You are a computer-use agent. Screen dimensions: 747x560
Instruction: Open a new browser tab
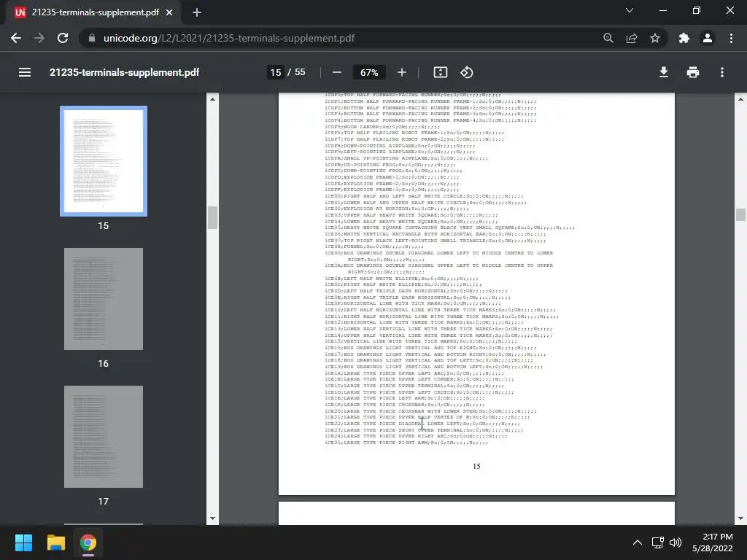(197, 12)
